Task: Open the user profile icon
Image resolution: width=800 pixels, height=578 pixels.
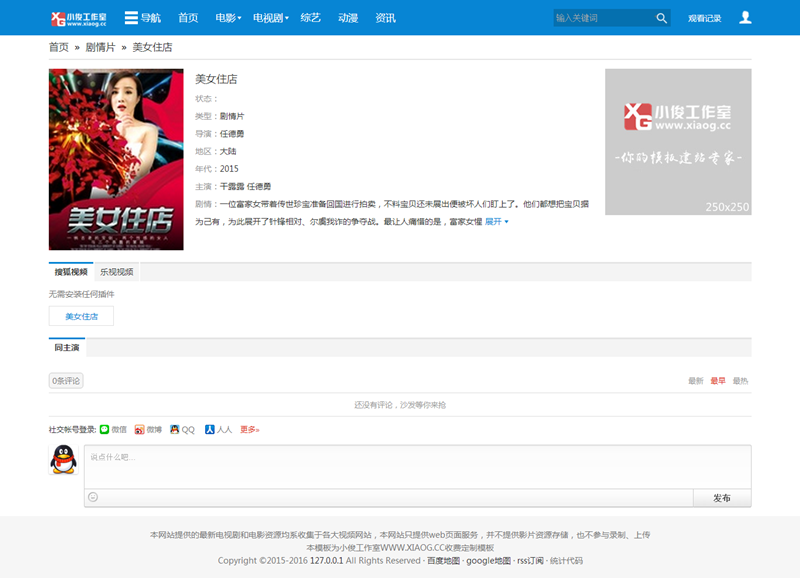Action: [x=745, y=17]
